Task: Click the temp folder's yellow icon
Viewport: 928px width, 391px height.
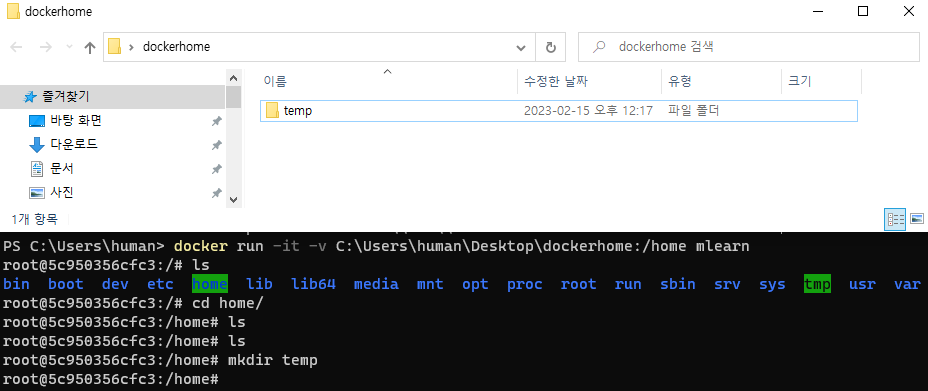Action: [x=272, y=110]
